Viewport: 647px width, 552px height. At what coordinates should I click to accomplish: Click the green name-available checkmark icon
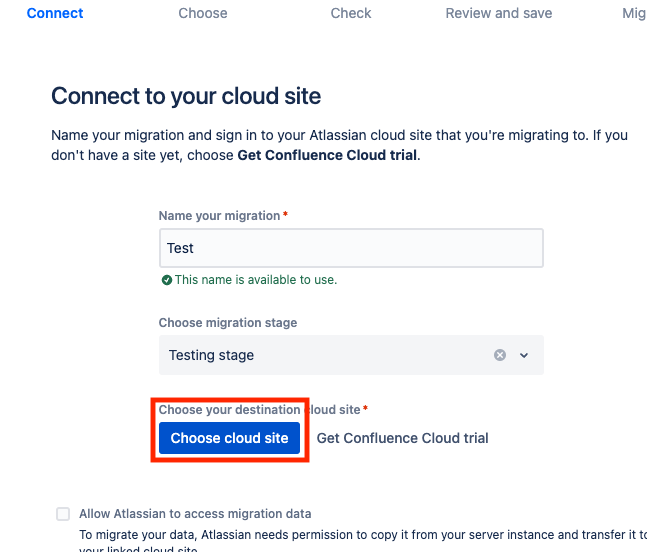coord(167,280)
